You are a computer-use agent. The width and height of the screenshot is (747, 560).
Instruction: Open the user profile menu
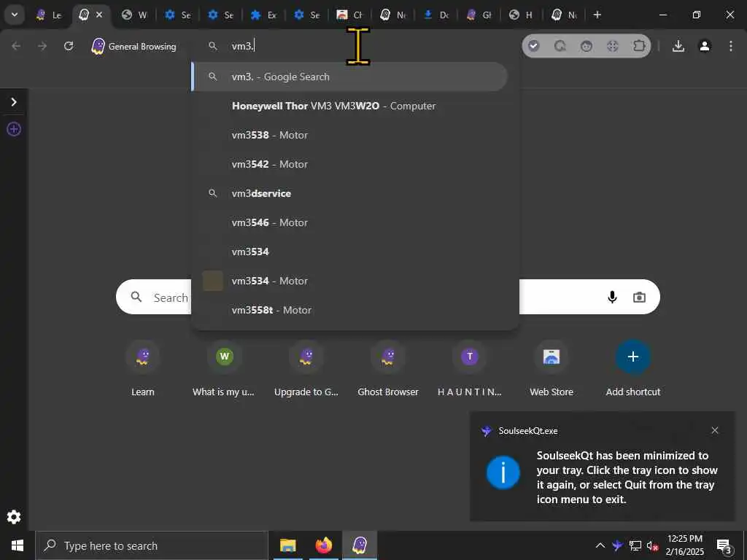click(705, 46)
